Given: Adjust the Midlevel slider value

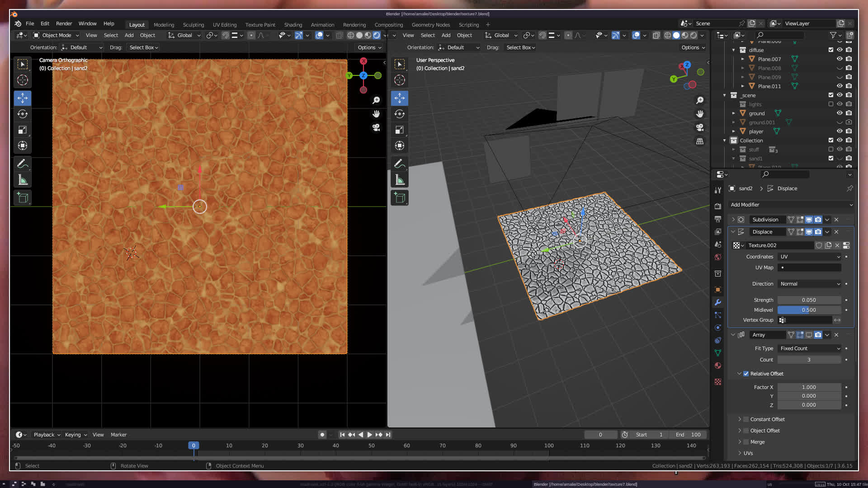Looking at the screenshot, I should click(x=809, y=310).
